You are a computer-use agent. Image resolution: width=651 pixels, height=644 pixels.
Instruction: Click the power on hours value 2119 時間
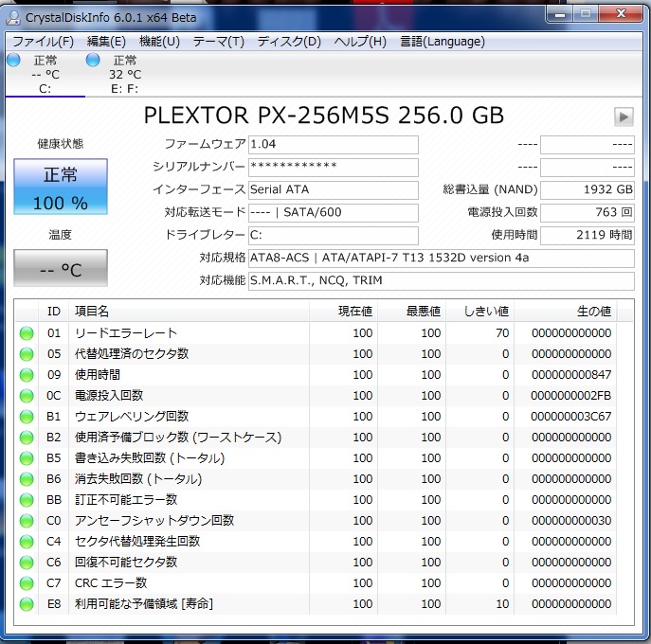point(588,235)
